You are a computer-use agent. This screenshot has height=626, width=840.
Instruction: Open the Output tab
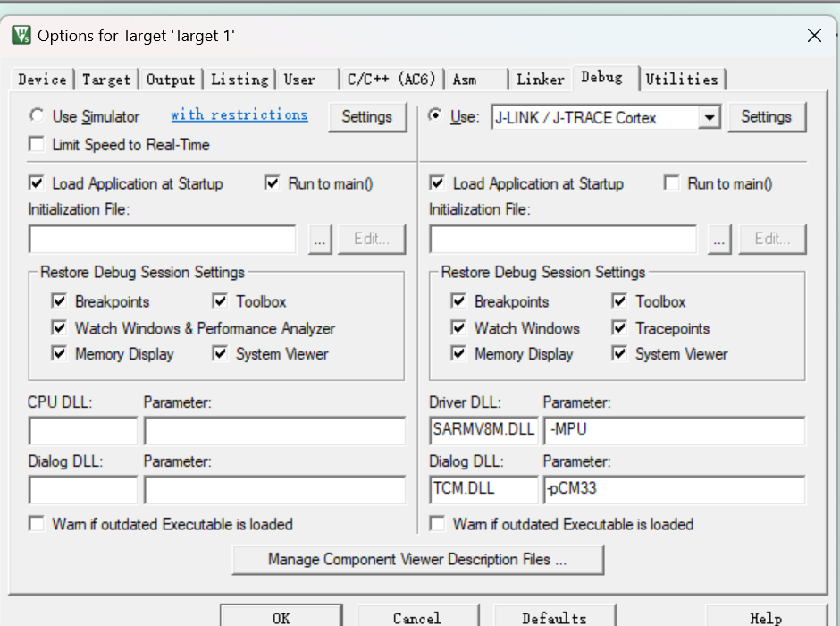171,80
